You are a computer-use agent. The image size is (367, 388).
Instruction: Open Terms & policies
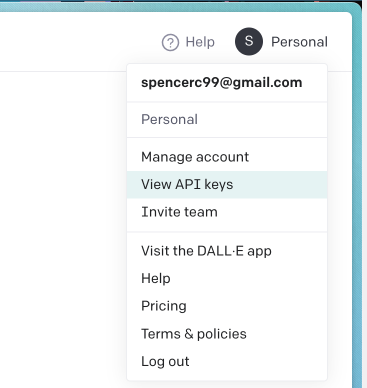(227, 334)
